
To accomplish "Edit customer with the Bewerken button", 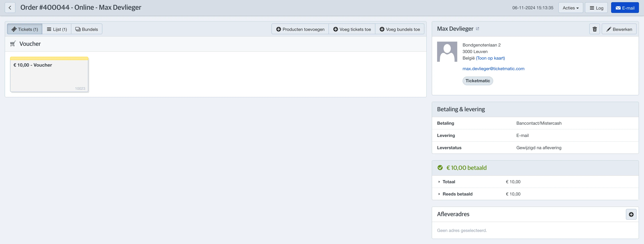I will (619, 29).
